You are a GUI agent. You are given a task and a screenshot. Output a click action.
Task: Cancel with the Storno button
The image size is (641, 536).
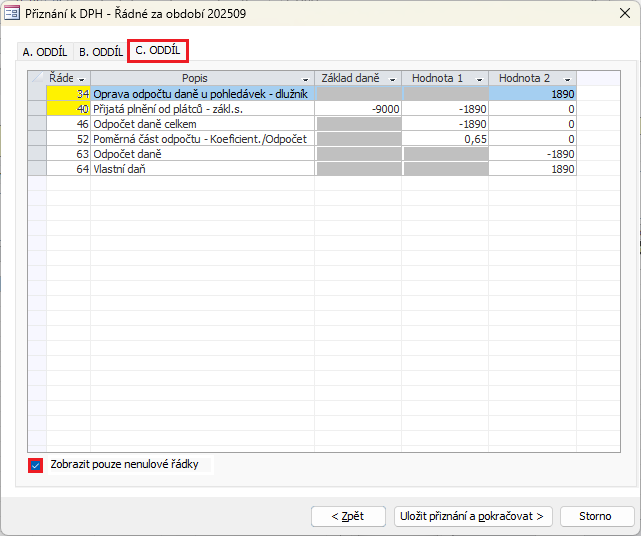click(x=596, y=516)
